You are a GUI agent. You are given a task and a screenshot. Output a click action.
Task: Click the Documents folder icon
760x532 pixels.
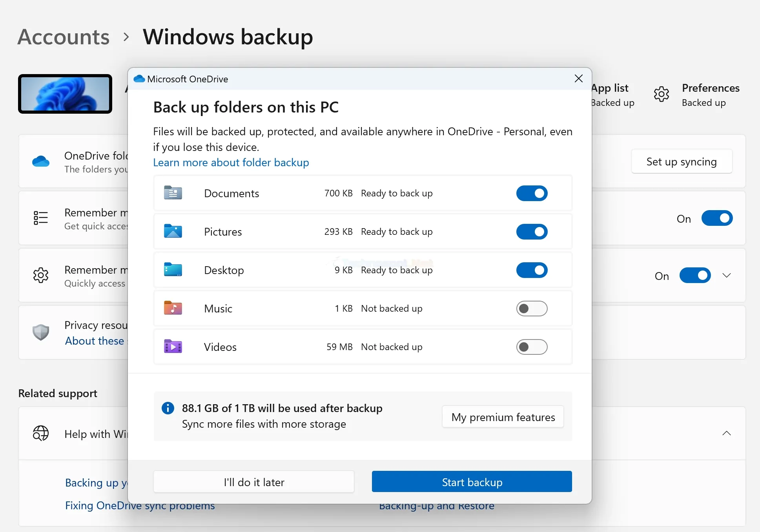tap(173, 193)
